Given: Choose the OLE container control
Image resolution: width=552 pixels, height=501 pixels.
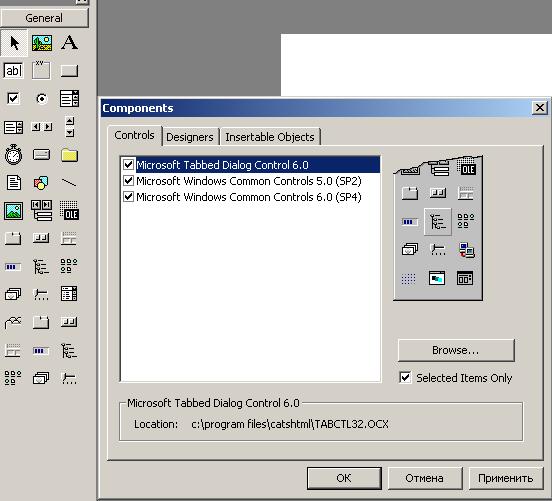Looking at the screenshot, I should coord(69,210).
